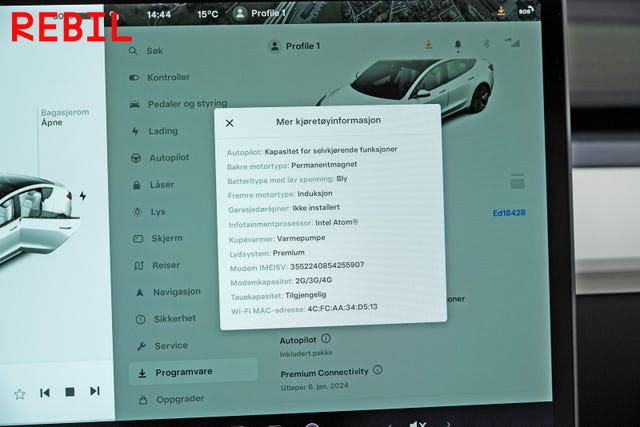Click the trips icon beside Reiser
This screenshot has width=640, height=427.
pyautogui.click(x=139, y=266)
